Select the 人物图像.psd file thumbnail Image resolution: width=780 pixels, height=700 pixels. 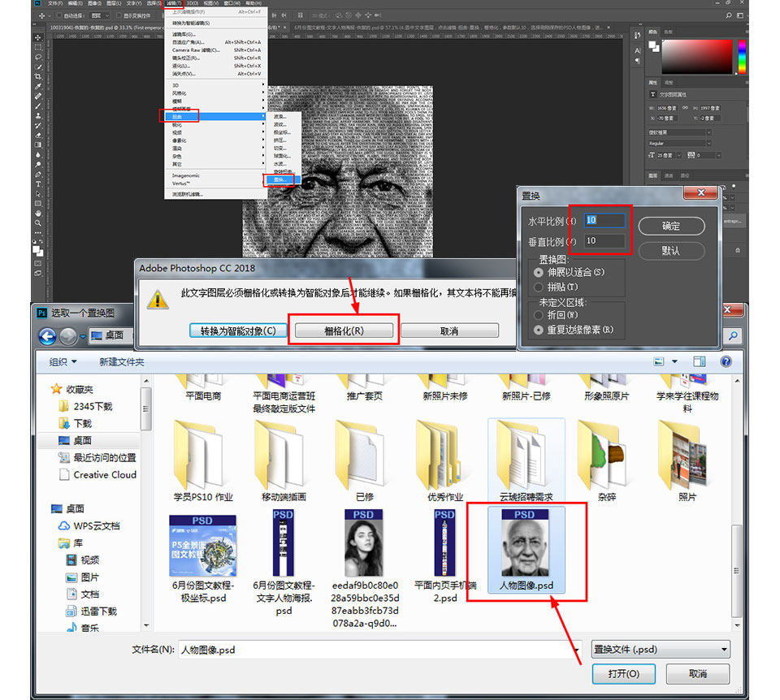[x=526, y=550]
